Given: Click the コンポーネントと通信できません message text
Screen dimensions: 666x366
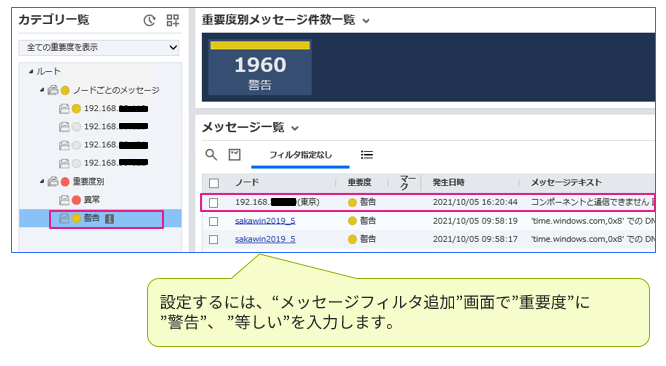Looking at the screenshot, I should click(x=590, y=202).
